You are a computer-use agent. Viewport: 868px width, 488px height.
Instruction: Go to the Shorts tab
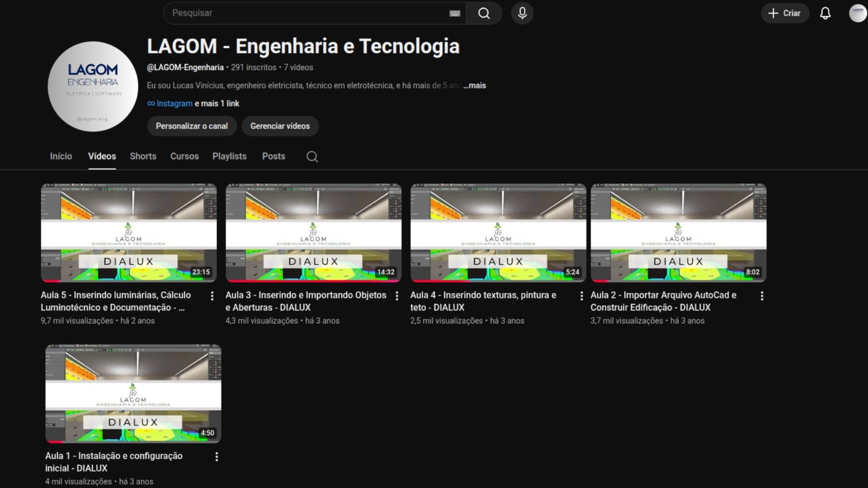143,156
